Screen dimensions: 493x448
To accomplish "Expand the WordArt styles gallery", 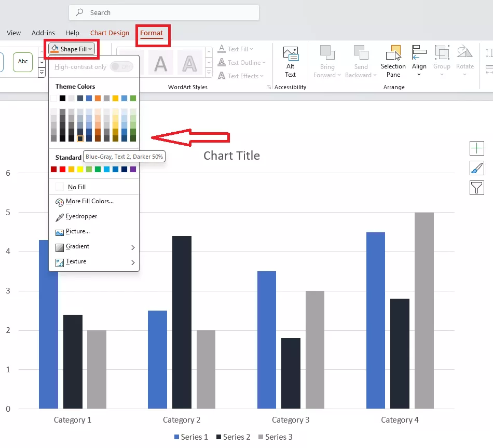I will (x=209, y=73).
